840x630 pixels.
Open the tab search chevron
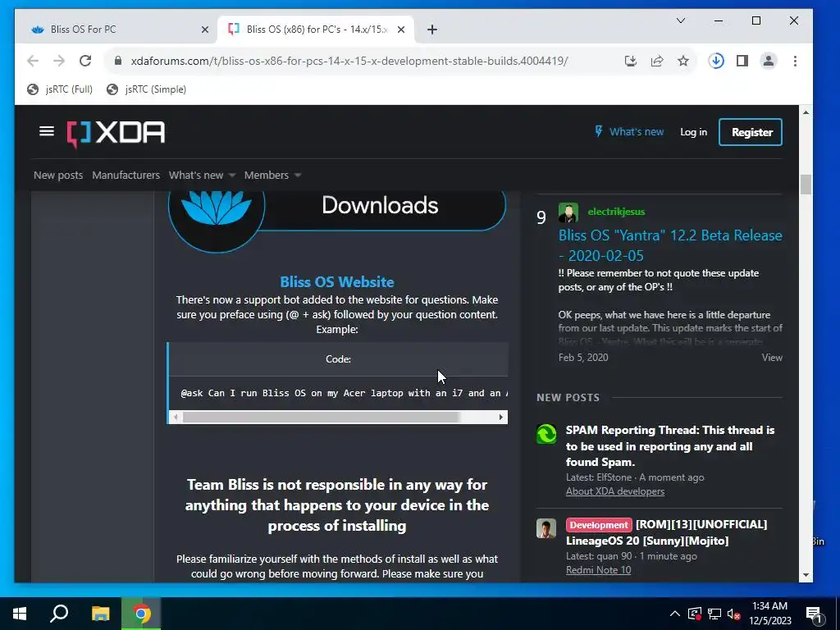tap(681, 21)
